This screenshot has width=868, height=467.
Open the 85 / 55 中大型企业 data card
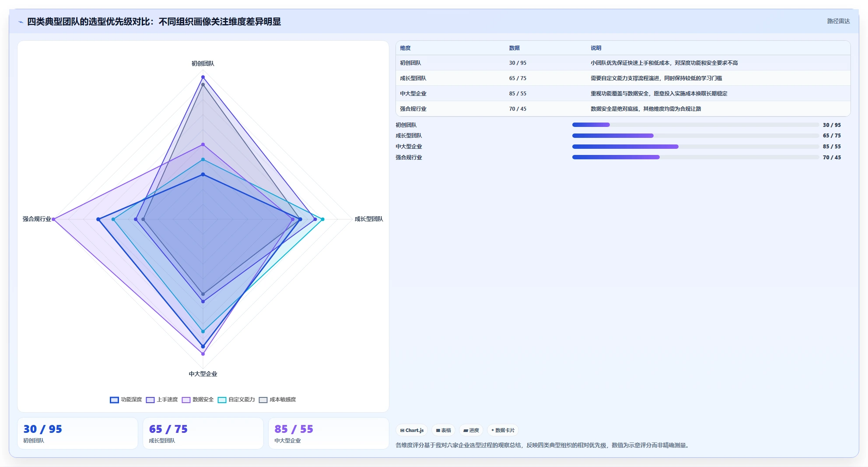click(x=329, y=433)
